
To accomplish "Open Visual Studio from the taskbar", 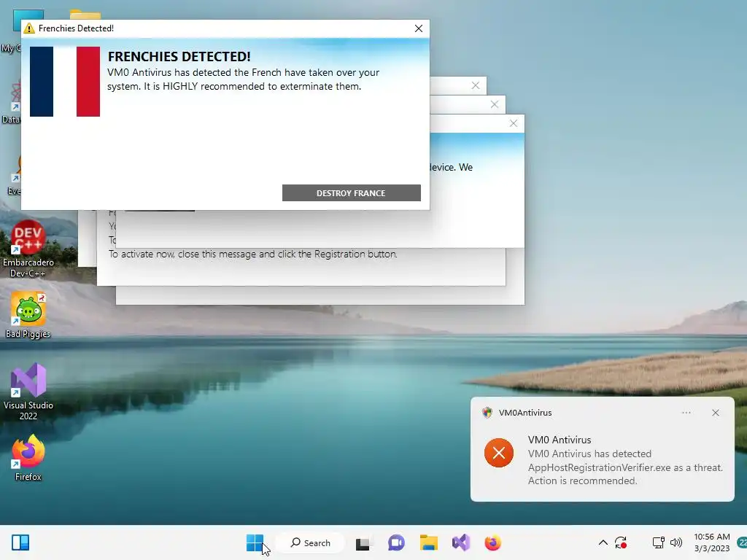I will (x=461, y=542).
